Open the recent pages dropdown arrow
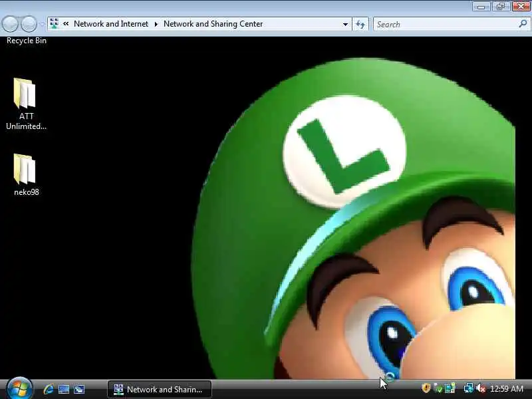Image resolution: width=532 pixels, height=399 pixels. pyautogui.click(x=42, y=25)
